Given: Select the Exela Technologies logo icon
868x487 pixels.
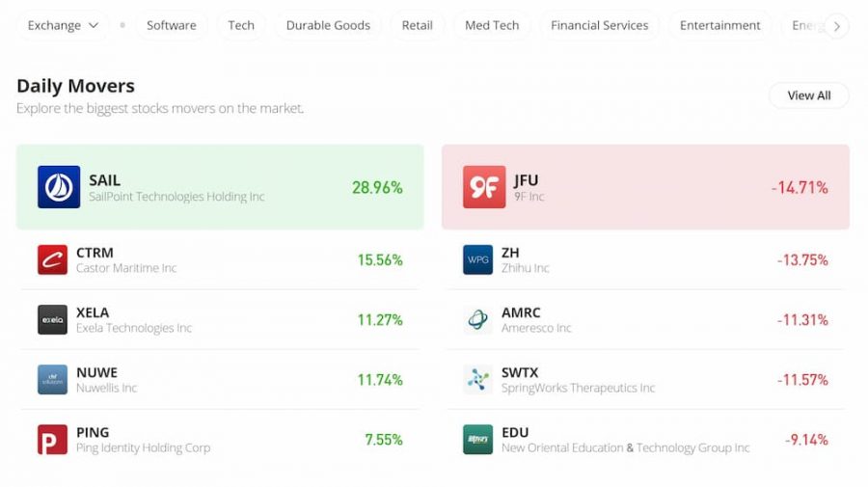Looking at the screenshot, I should coord(52,319).
